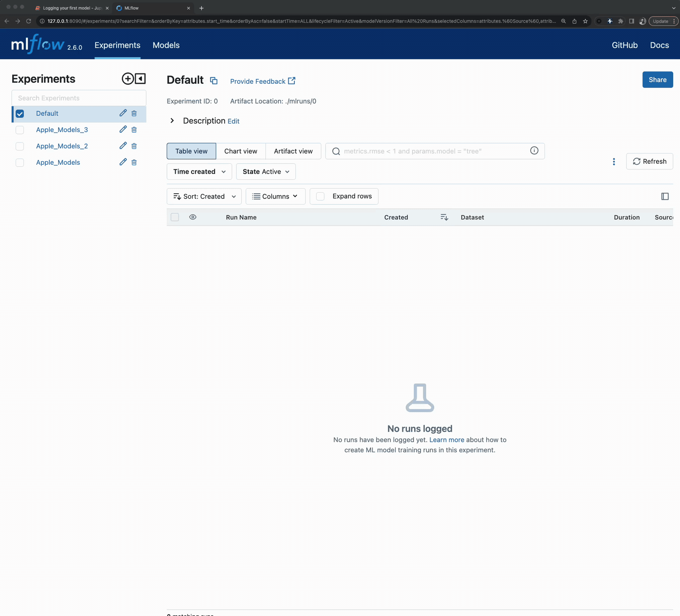Open the three-dot more options menu

click(614, 162)
